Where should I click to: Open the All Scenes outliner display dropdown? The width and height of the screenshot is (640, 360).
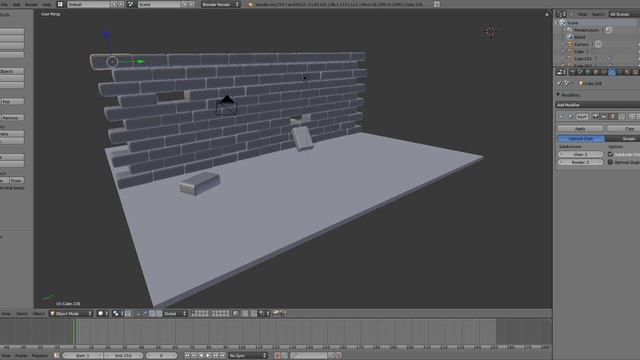point(624,14)
